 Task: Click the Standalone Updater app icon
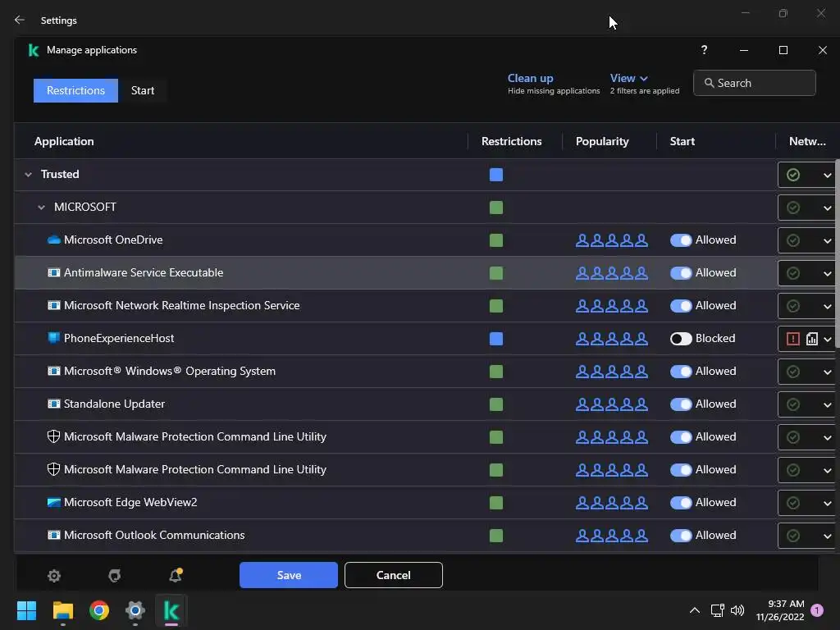[x=53, y=404]
